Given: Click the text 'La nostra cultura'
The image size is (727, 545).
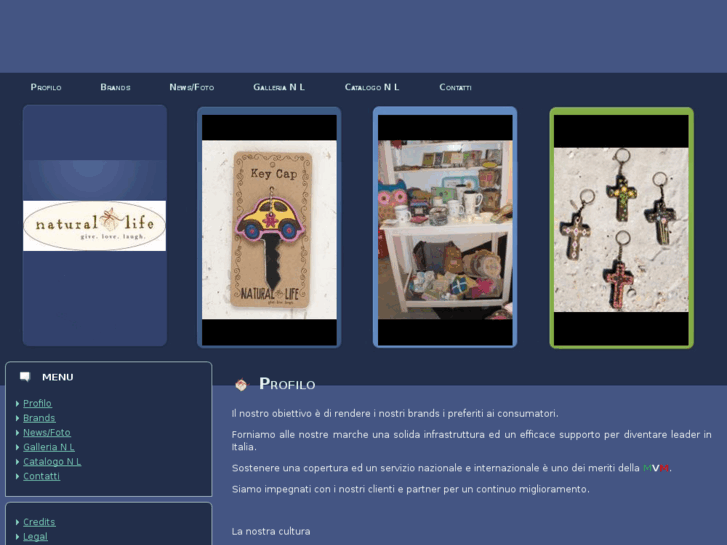Looking at the screenshot, I should point(271,532).
